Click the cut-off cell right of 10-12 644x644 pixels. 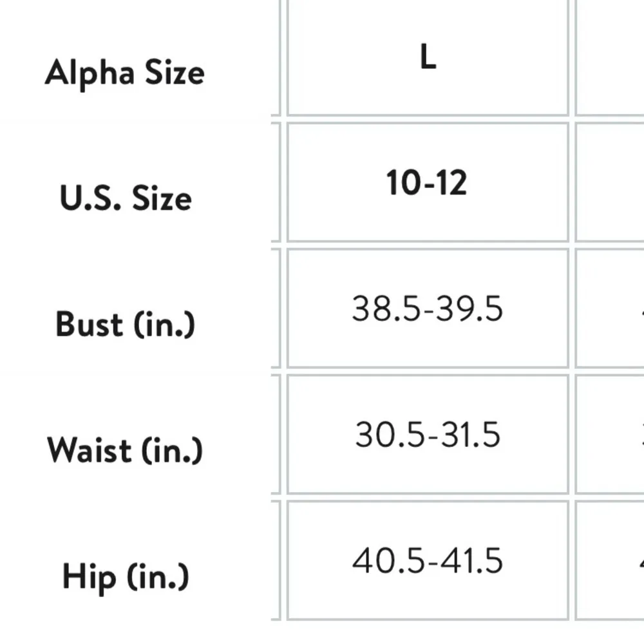(x=611, y=182)
